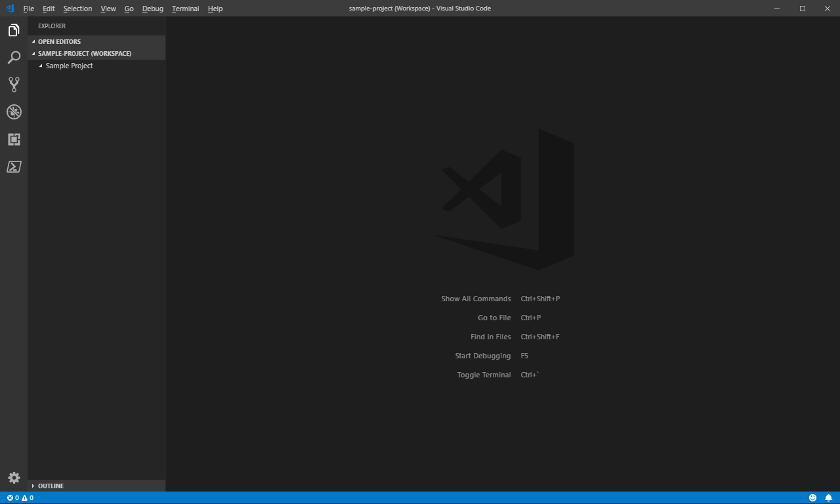Click the Toggle Terminal label
Image resolution: width=840 pixels, height=504 pixels.
(x=484, y=375)
